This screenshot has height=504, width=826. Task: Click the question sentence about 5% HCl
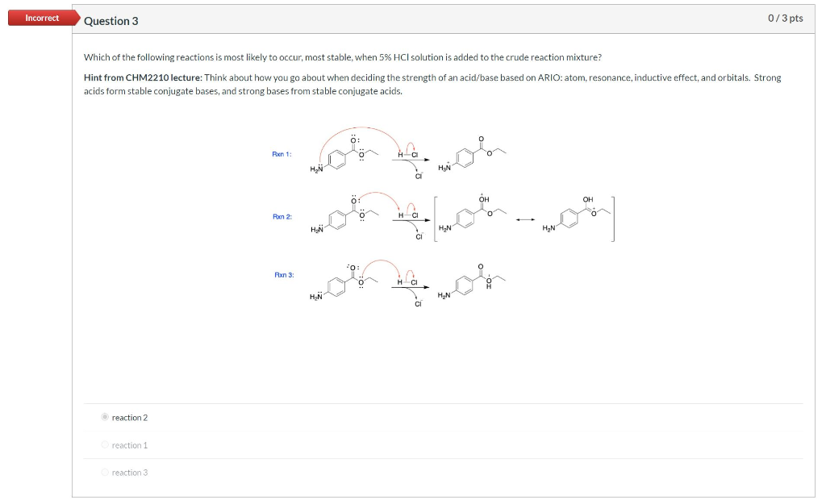click(342, 57)
